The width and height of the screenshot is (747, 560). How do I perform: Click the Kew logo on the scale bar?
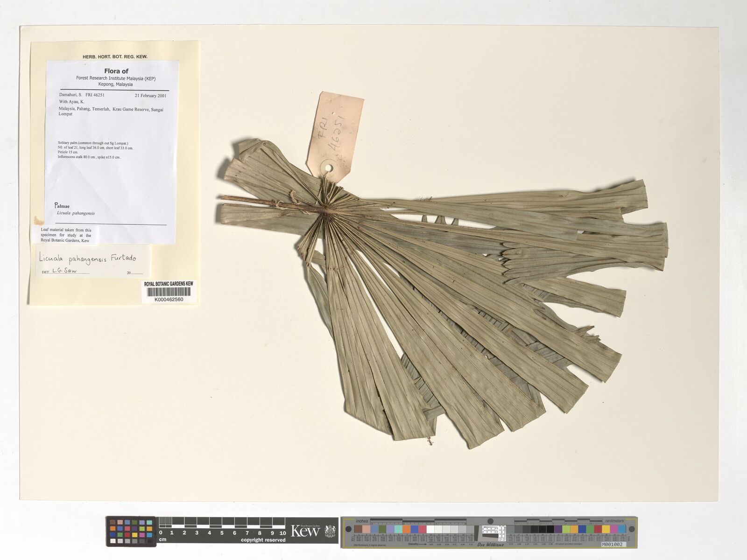pyautogui.click(x=305, y=531)
